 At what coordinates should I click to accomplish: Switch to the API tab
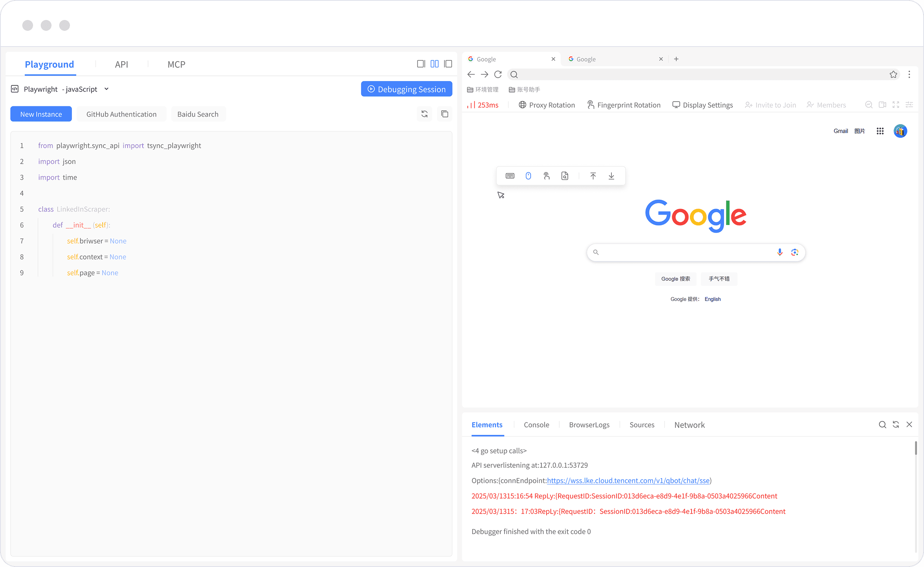tap(121, 64)
